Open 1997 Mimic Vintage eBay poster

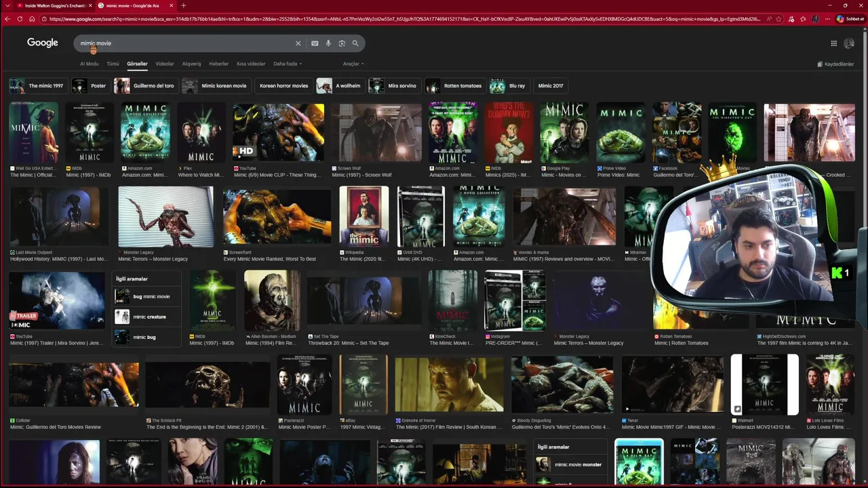point(363,384)
